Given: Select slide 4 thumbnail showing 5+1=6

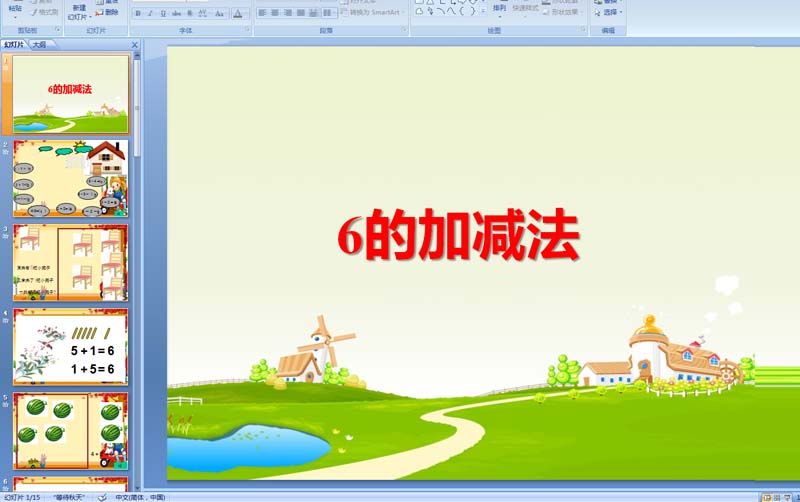Looking at the screenshot, I should click(x=70, y=347).
